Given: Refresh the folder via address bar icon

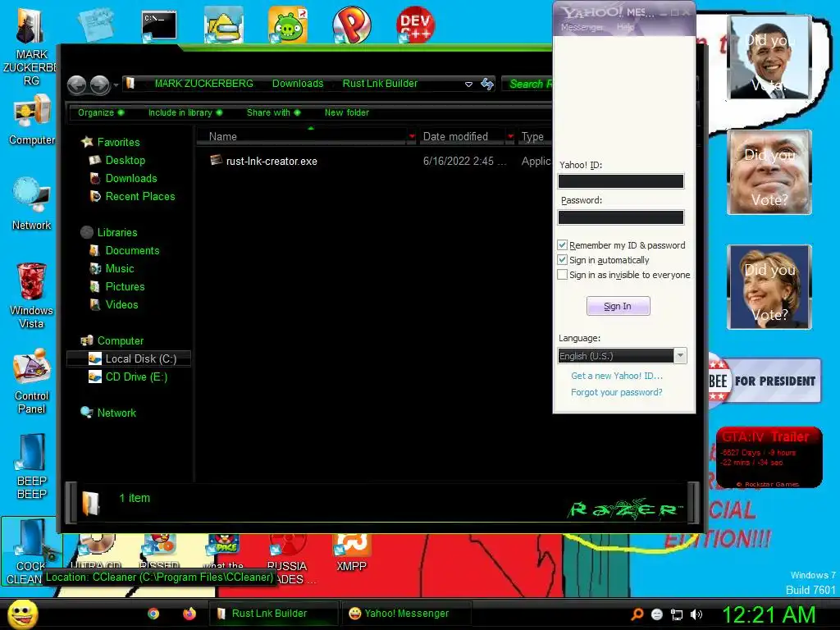Looking at the screenshot, I should [487, 84].
